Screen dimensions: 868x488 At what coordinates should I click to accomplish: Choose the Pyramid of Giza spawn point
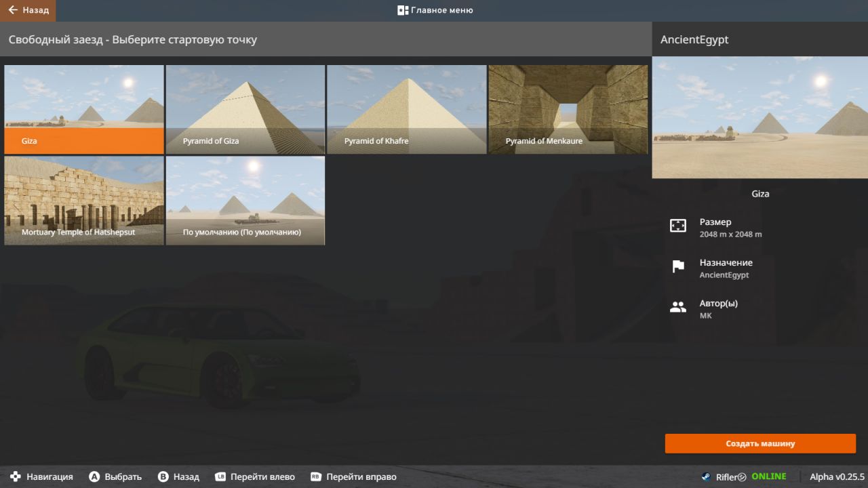tap(245, 109)
